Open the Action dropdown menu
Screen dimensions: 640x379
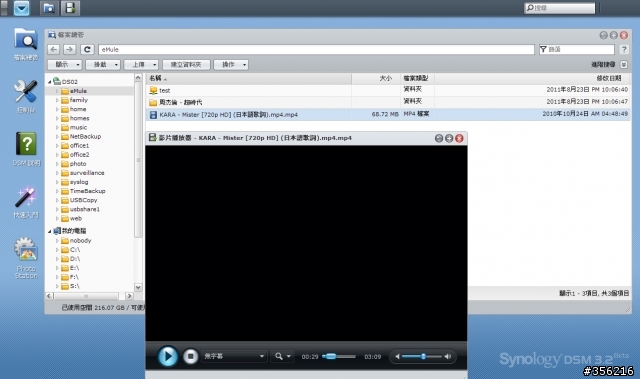click(x=231, y=64)
